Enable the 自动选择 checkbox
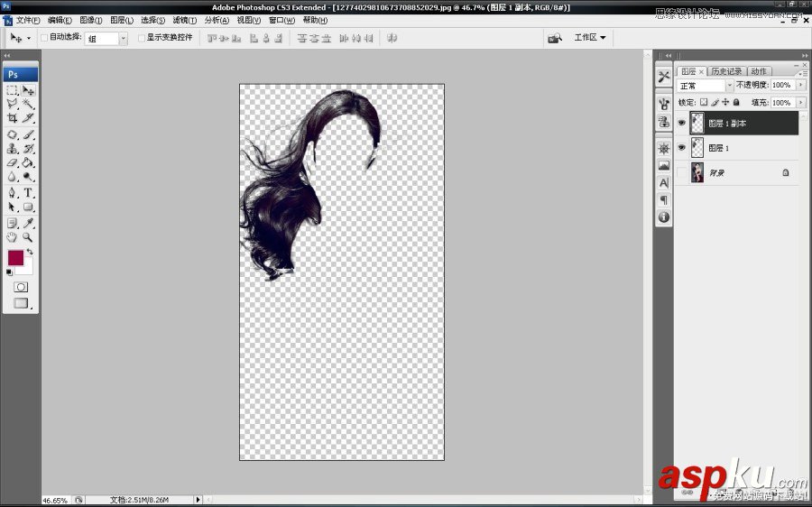 (44, 38)
